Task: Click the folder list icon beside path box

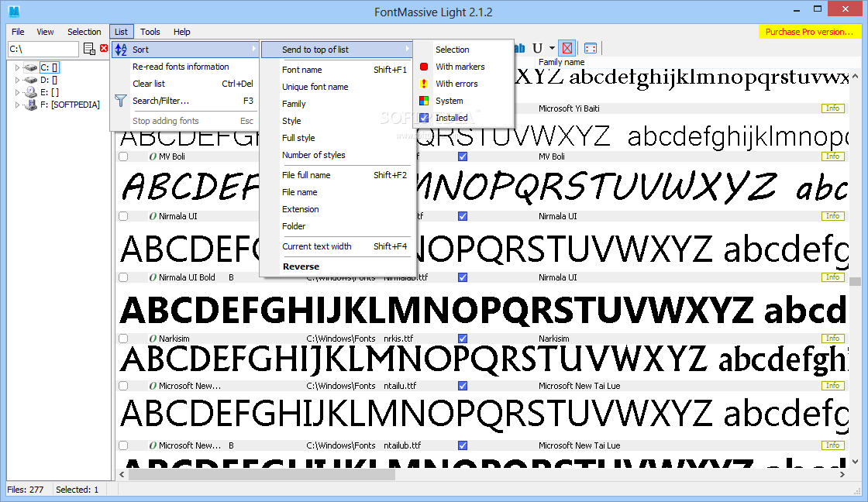Action: pos(89,49)
